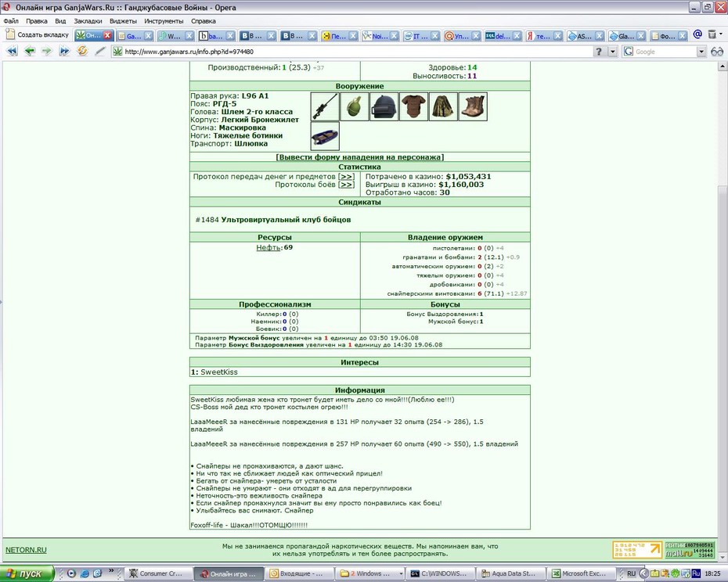The image size is (728, 582).
Task: Click scrollbar down arrow
Action: pos(722,557)
